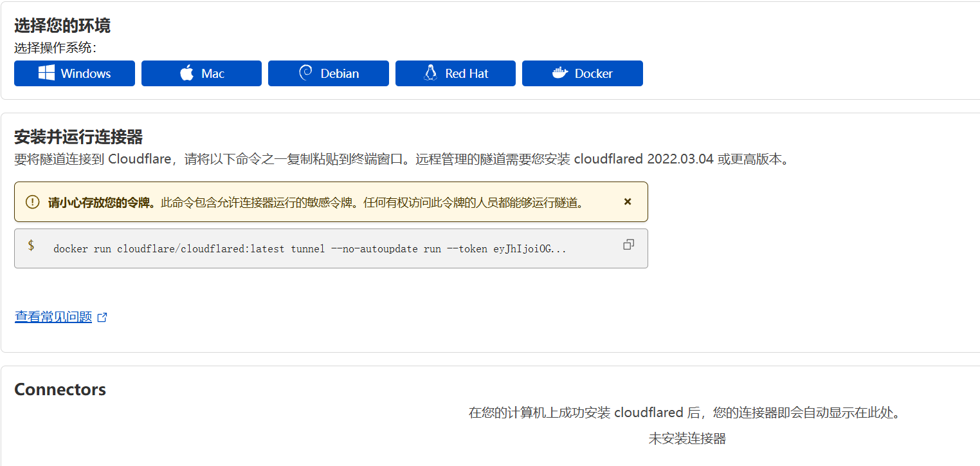Click external link icon beside 查看常见问题
Viewport: 980px width, 466px height.
pyautogui.click(x=102, y=317)
